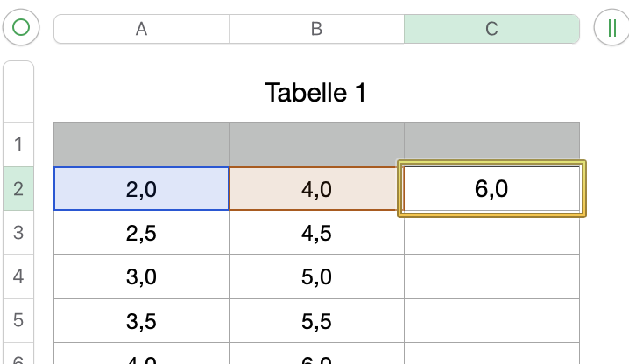Select row 4 header

(x=18, y=277)
